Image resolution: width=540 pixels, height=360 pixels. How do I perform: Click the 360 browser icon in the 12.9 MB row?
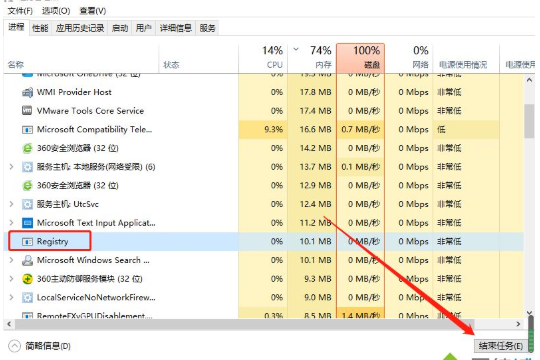[27, 186]
